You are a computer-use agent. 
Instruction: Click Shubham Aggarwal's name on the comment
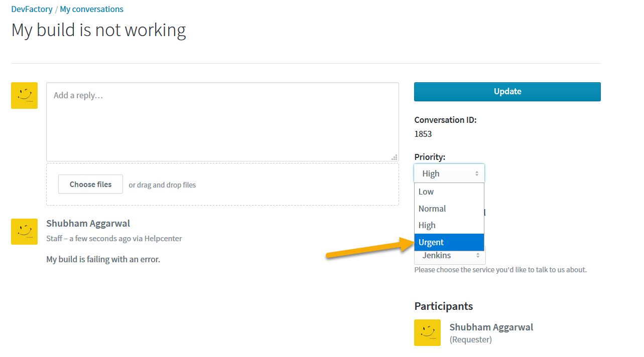pyautogui.click(x=88, y=224)
